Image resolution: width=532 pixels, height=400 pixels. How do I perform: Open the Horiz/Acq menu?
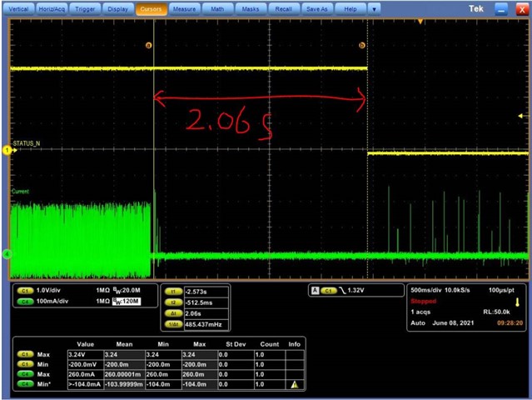(x=52, y=9)
